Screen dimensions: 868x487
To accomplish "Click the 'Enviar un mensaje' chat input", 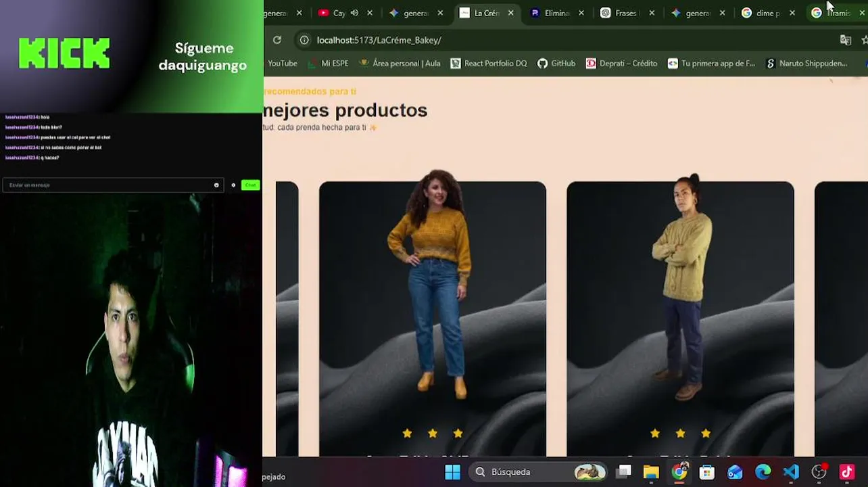I will click(x=112, y=185).
